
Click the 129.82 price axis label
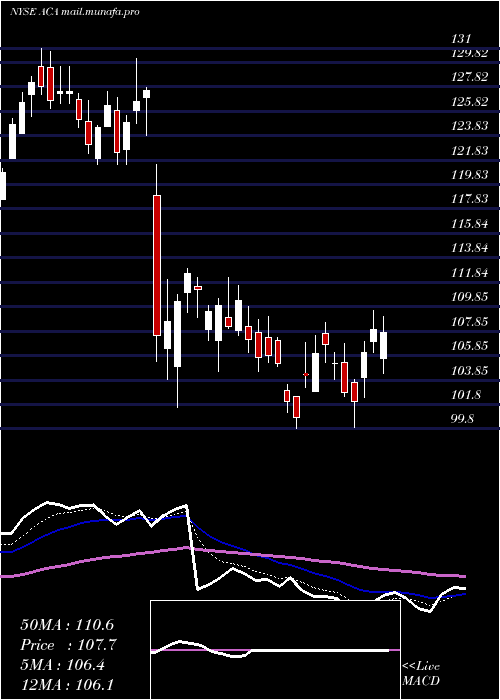469,53
